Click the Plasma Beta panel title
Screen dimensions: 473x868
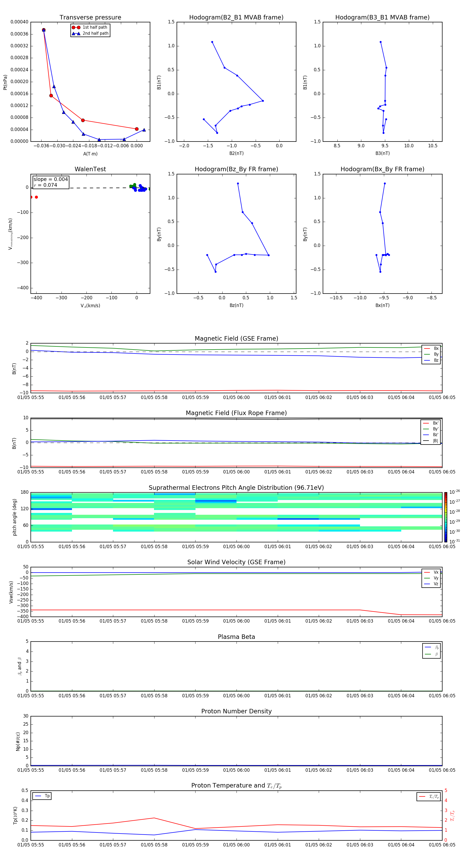(236, 637)
